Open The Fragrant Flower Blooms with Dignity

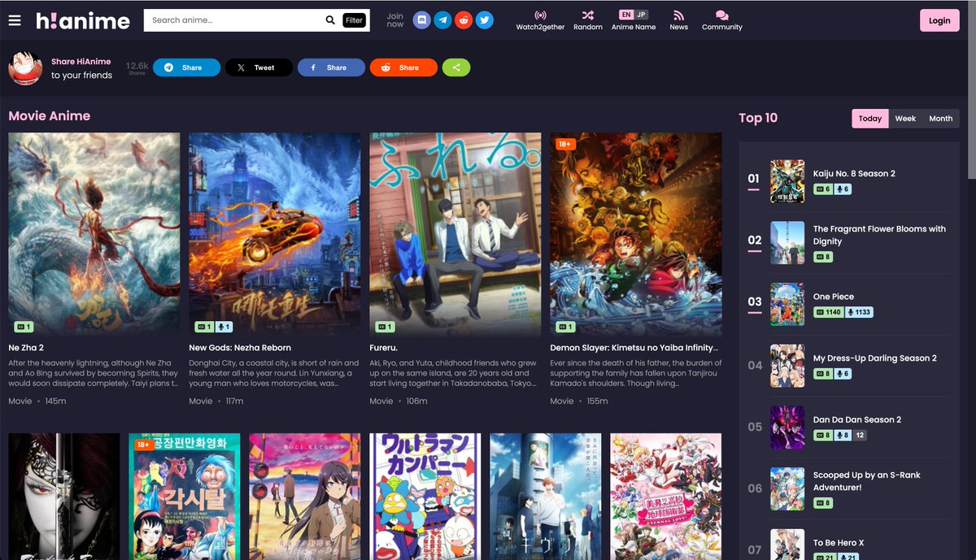pos(879,235)
